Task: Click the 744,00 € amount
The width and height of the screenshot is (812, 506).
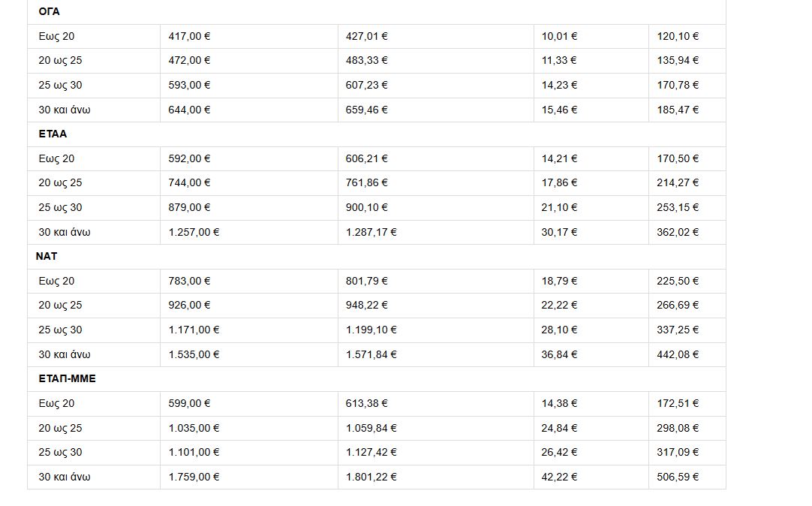Action: (189, 183)
